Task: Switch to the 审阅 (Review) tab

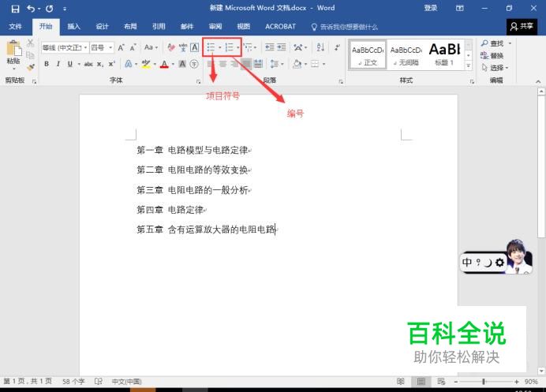Action: 215,27
